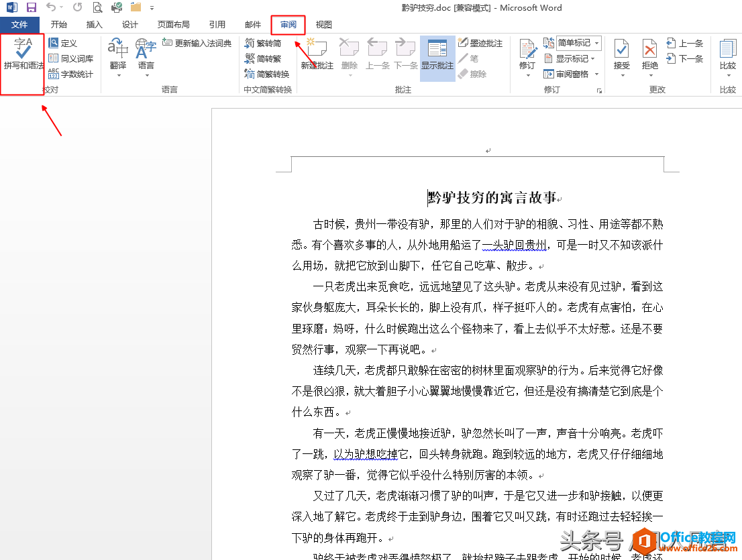Go to 上一条 change in 更改 group
The height and width of the screenshot is (560, 742).
[x=685, y=43]
